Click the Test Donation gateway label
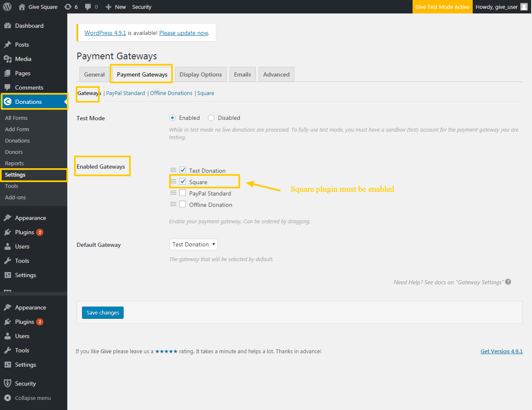Viewport: 532px width, 410px height. click(207, 171)
